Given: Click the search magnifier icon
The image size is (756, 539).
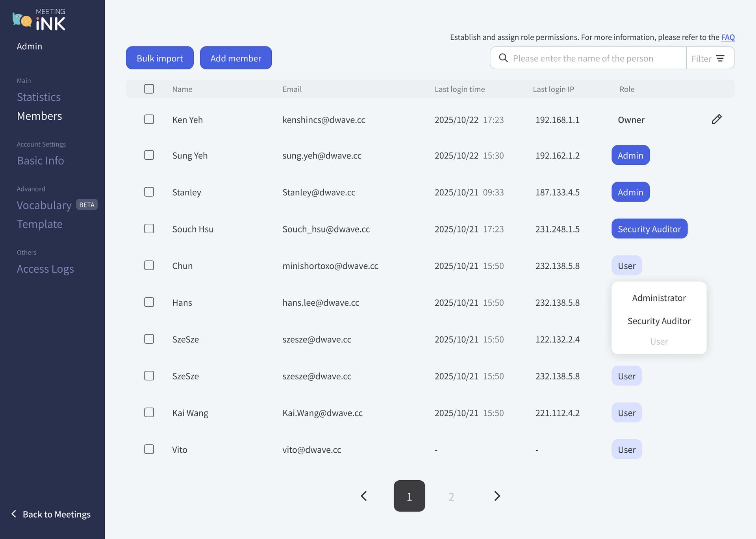Looking at the screenshot, I should tap(503, 58).
